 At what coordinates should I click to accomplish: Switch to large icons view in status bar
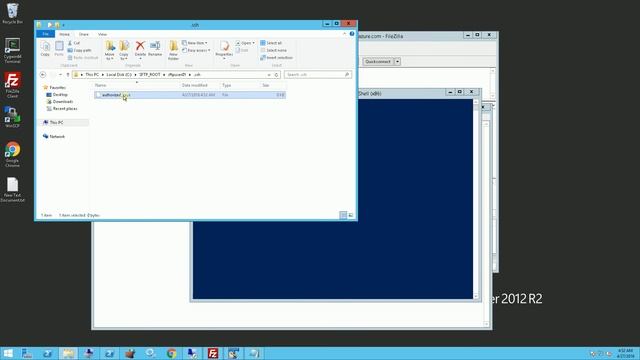tap(351, 215)
